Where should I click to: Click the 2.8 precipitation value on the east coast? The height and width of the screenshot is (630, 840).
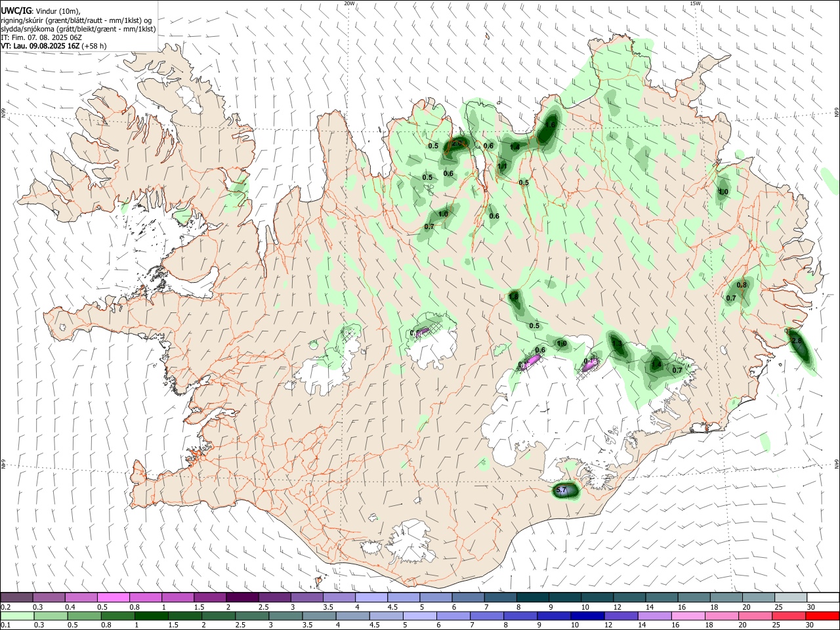(x=797, y=341)
